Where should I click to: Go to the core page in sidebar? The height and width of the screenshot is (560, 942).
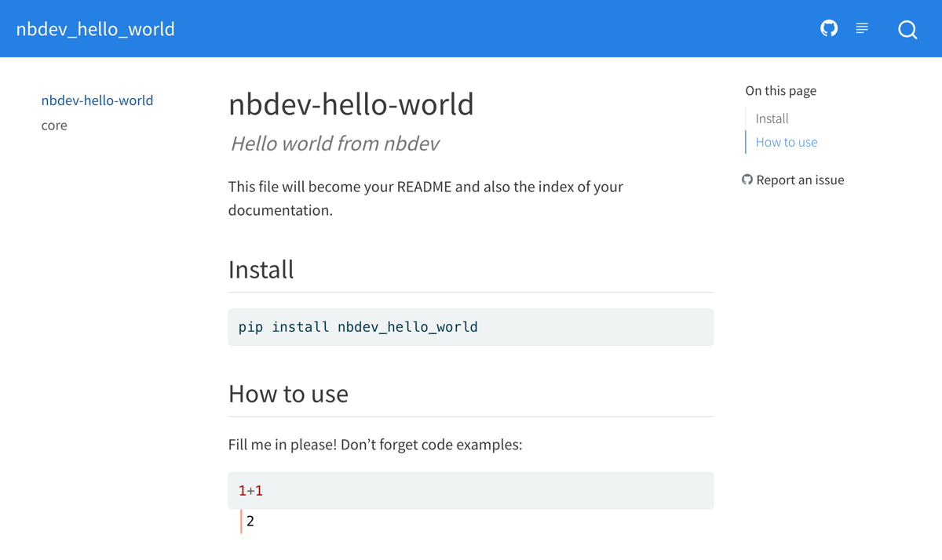tap(54, 125)
